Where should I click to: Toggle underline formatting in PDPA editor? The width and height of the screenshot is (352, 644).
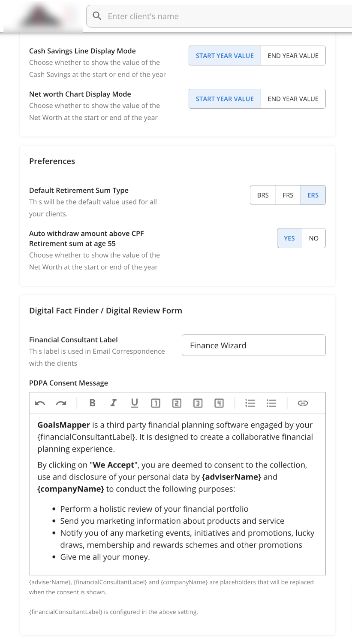pyautogui.click(x=135, y=403)
